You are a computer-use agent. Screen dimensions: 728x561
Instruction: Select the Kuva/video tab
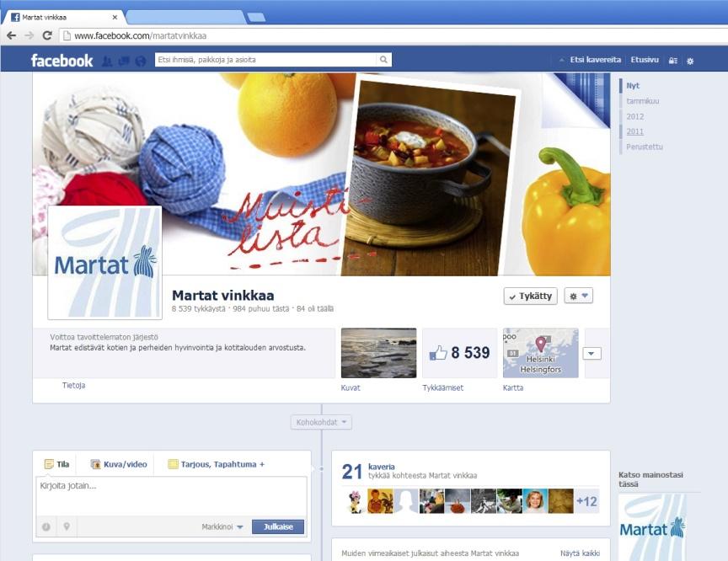click(119, 464)
